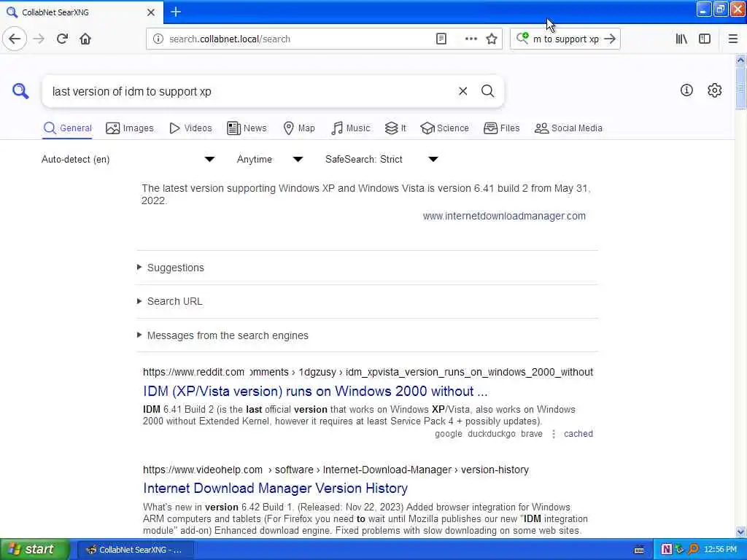This screenshot has width=747, height=560.
Task: Switch to the Map category
Action: click(x=299, y=128)
